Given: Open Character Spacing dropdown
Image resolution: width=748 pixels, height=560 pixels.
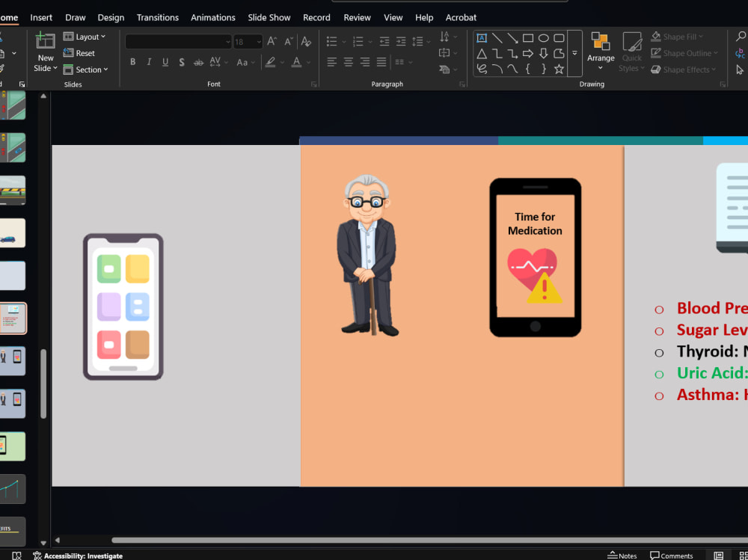Looking at the screenshot, I should (x=219, y=62).
